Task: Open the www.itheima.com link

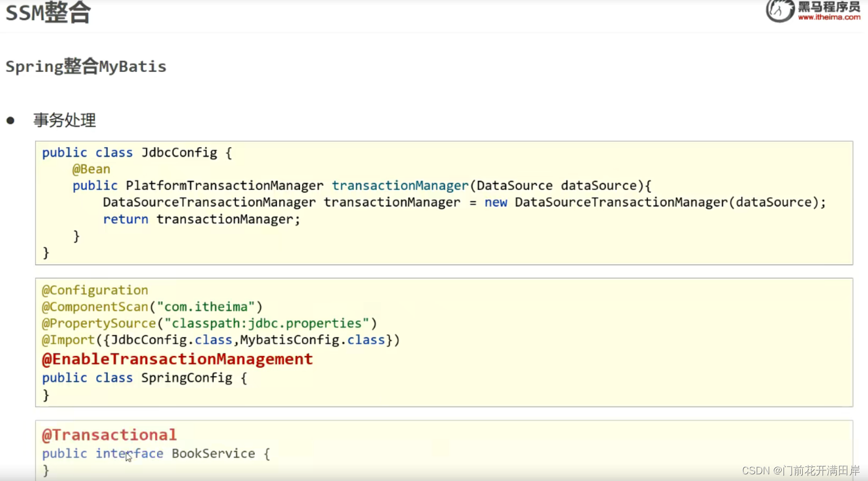Action: pos(829,17)
